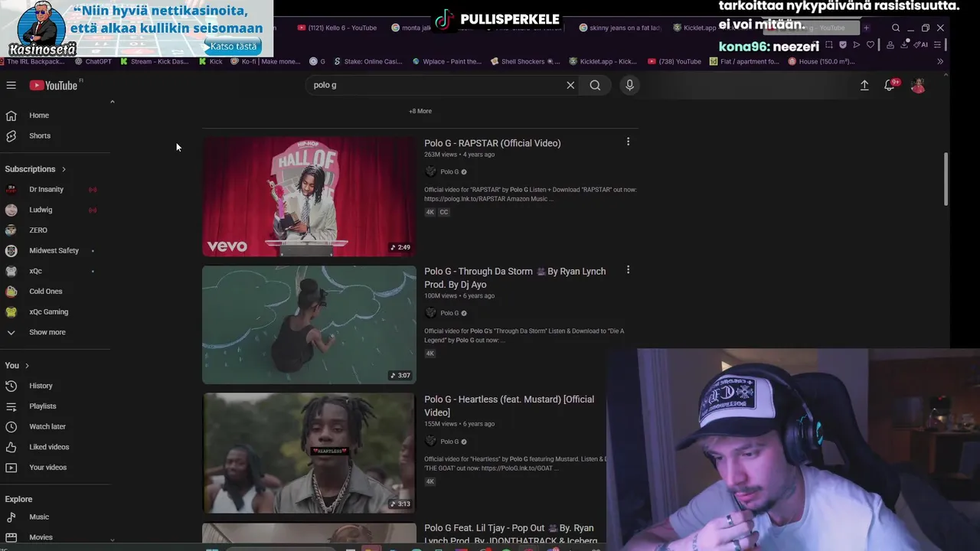Expand Show more subscriptions

coord(46,332)
